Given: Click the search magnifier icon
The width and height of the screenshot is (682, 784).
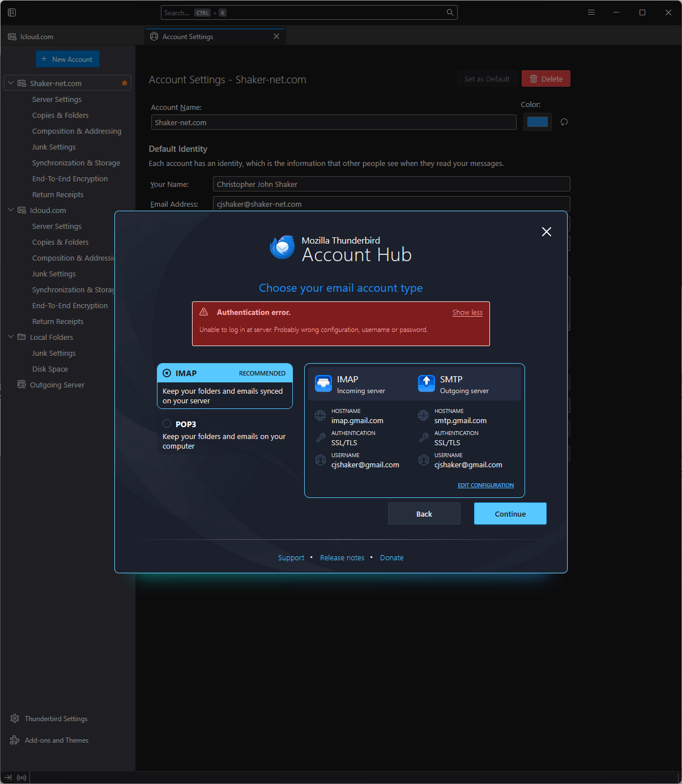Looking at the screenshot, I should (x=450, y=12).
